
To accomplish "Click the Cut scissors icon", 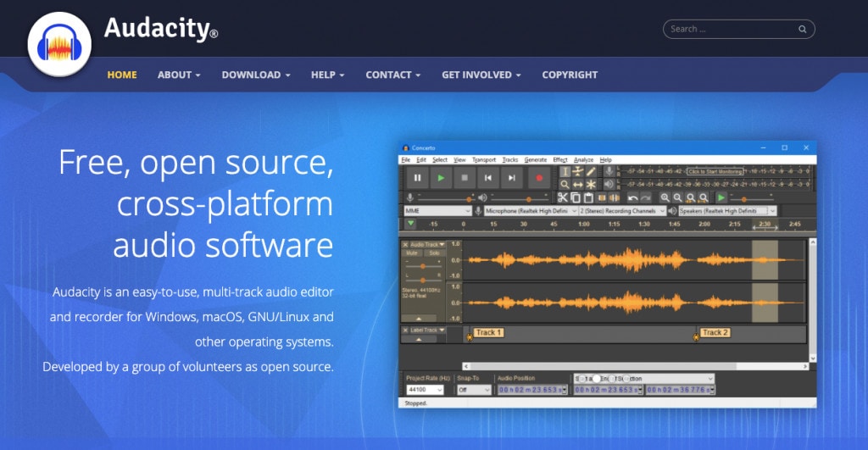I will tap(562, 197).
